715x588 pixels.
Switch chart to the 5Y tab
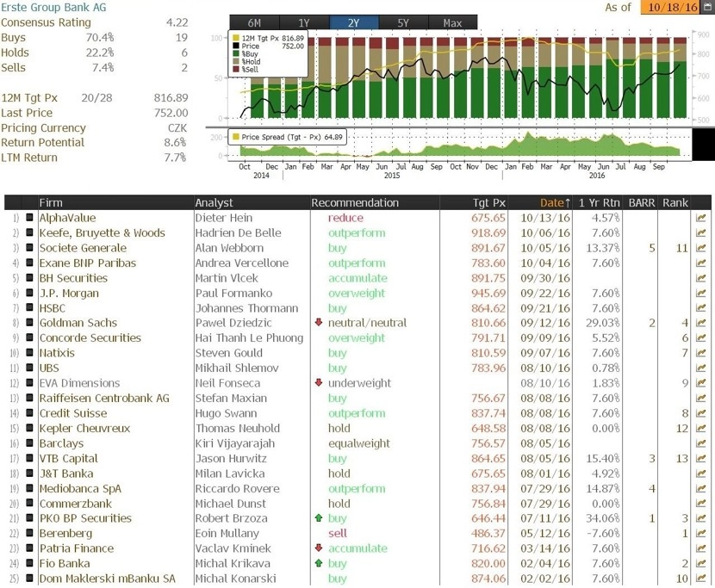[x=403, y=22]
